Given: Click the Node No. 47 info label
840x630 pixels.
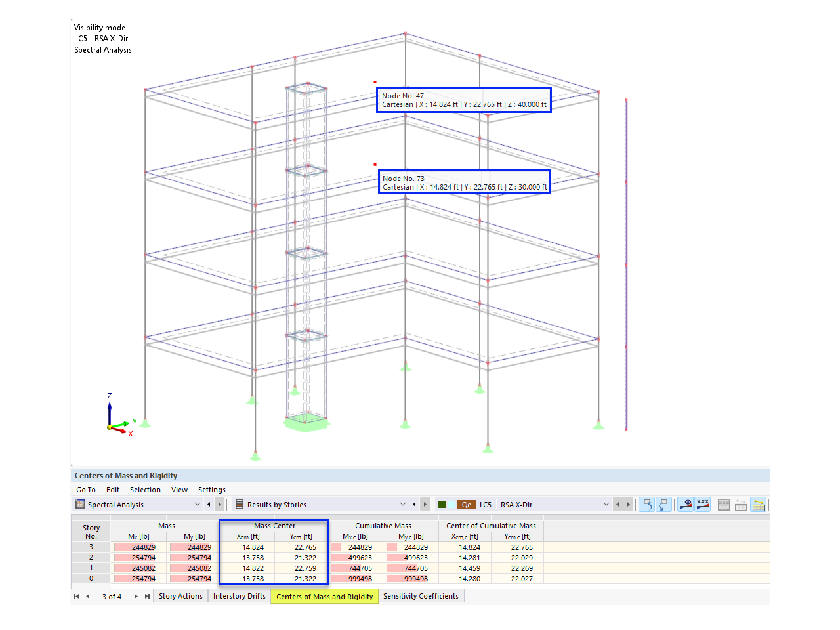Looking at the screenshot, I should 463,99.
